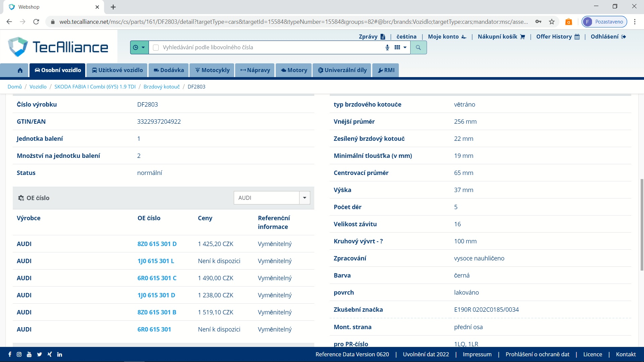This screenshot has width=644, height=362.
Task: Click the Instagram icon in footer
Action: 19,354
